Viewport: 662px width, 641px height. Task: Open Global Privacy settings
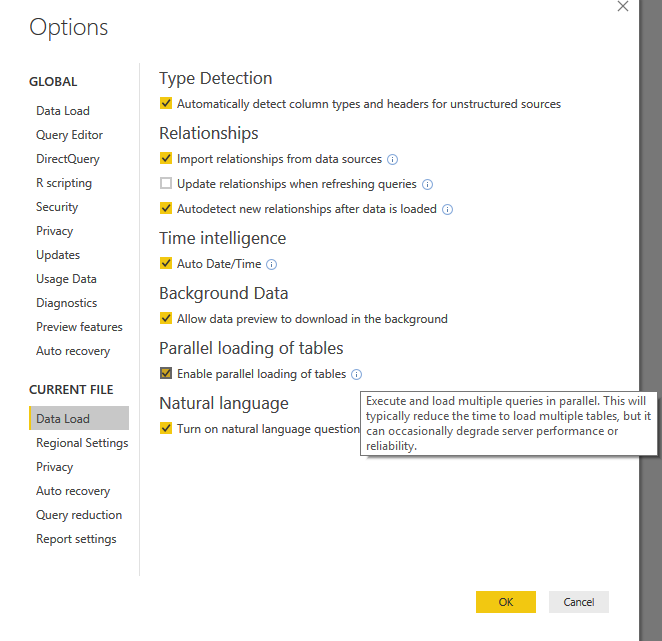point(54,231)
